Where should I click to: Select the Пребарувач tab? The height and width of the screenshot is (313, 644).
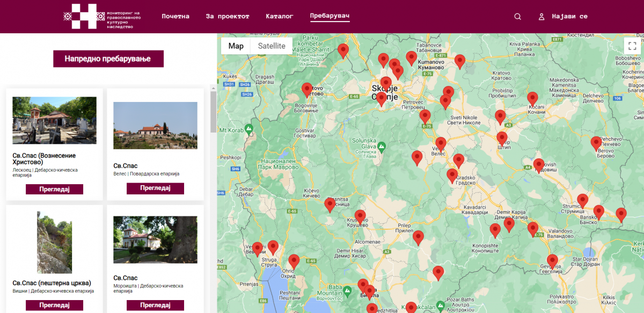click(330, 16)
